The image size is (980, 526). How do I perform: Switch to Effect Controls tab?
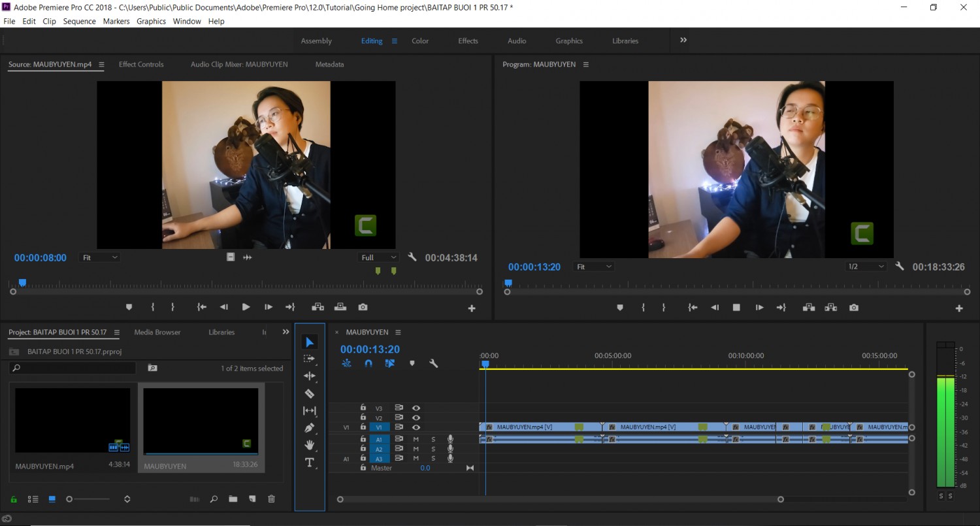[x=141, y=64]
